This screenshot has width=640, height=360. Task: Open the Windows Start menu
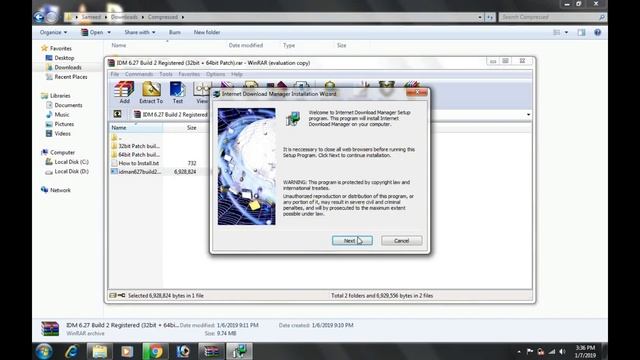click(44, 351)
